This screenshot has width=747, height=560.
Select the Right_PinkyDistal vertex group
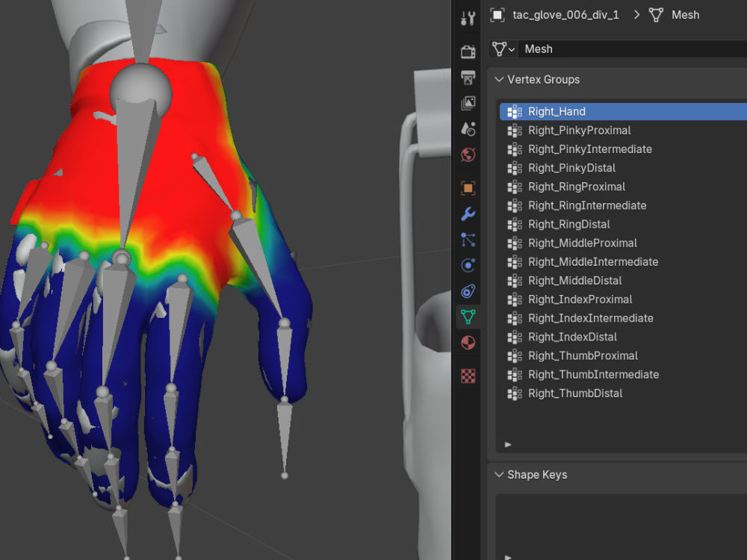[x=623, y=168]
